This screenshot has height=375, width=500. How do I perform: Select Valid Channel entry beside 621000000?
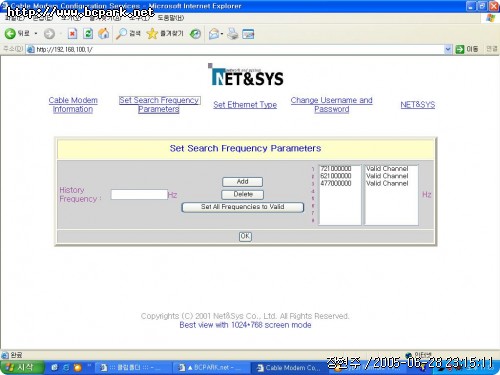387,176
